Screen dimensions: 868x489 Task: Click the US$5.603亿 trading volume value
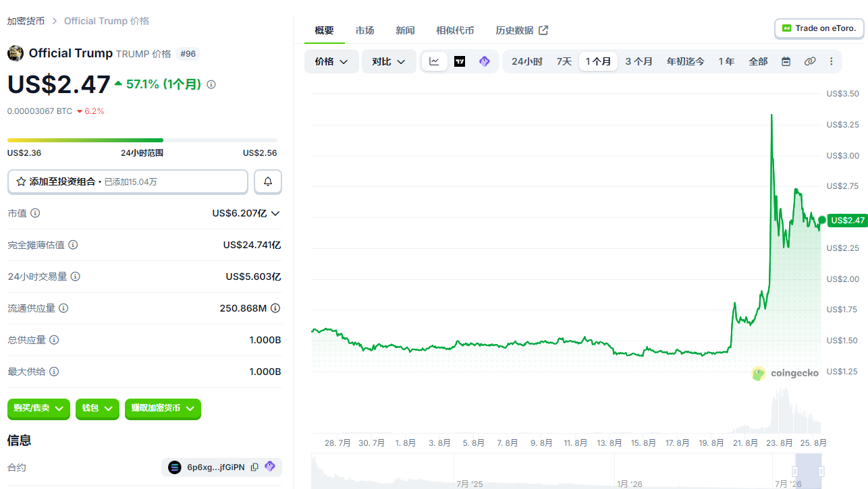coord(253,277)
